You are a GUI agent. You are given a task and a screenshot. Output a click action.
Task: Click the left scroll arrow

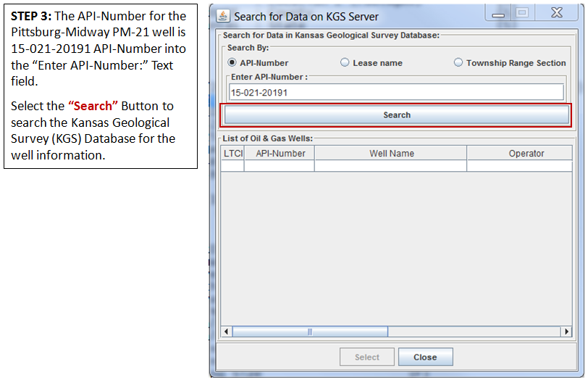(226, 331)
